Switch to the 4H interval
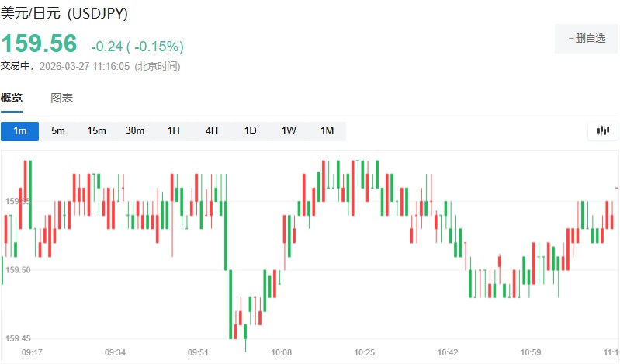 pos(212,130)
